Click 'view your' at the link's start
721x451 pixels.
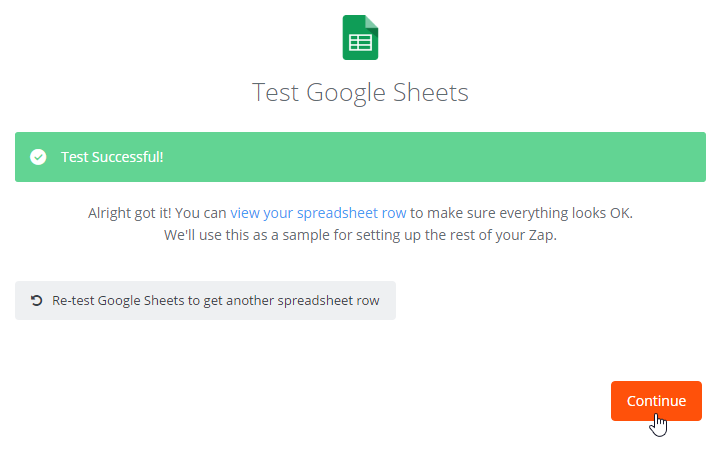(261, 213)
